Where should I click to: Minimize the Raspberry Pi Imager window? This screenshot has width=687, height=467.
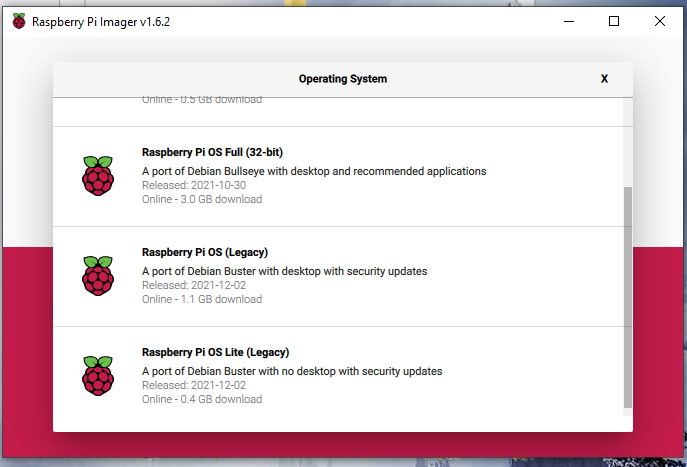[x=569, y=21]
